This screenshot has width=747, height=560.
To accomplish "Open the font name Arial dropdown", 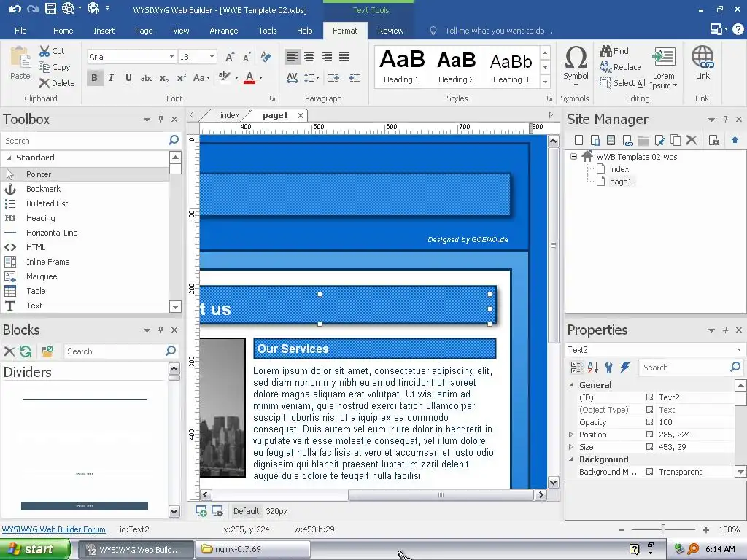I will [171, 57].
